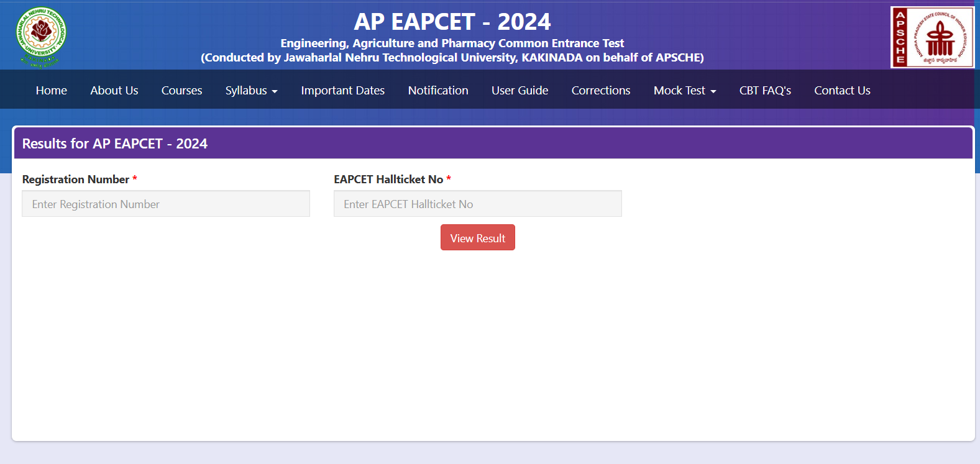
Task: Click the APSCHE council logo
Action: 932,37
